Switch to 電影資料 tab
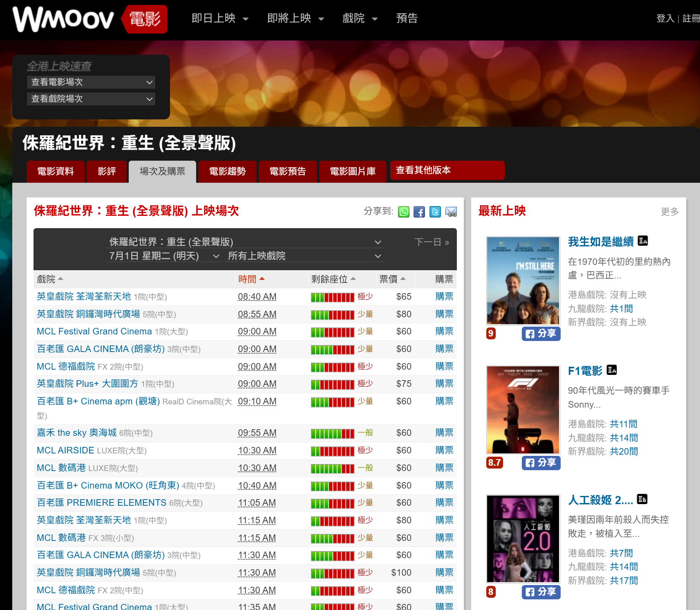This screenshot has height=610, width=700. pyautogui.click(x=56, y=171)
